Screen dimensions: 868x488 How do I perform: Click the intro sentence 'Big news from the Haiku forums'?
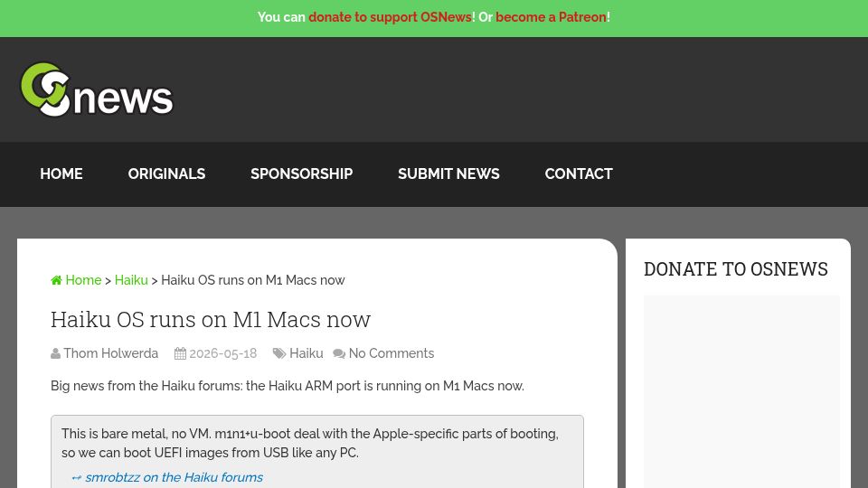tap(146, 386)
